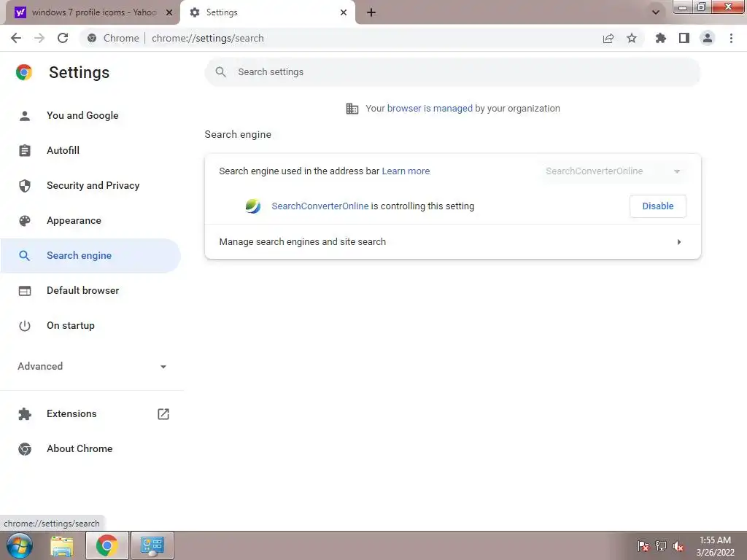Bookmark this tab with the star icon
This screenshot has width=747, height=560.
coord(632,38)
